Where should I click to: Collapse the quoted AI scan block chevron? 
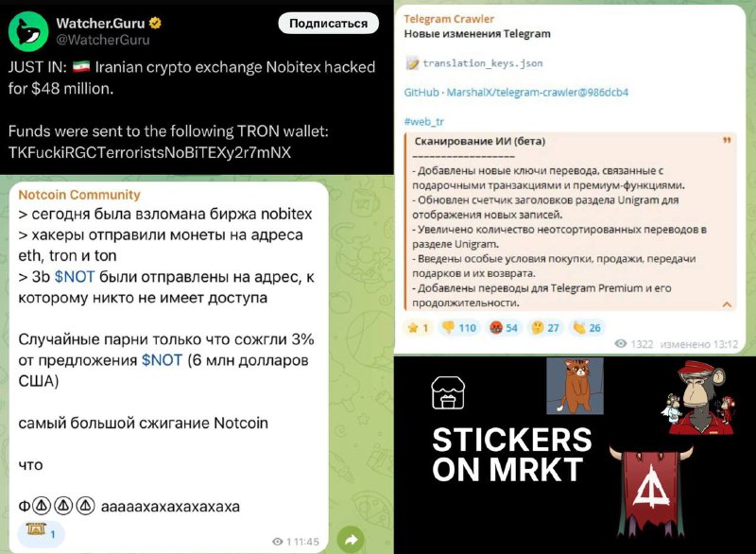click(727, 304)
